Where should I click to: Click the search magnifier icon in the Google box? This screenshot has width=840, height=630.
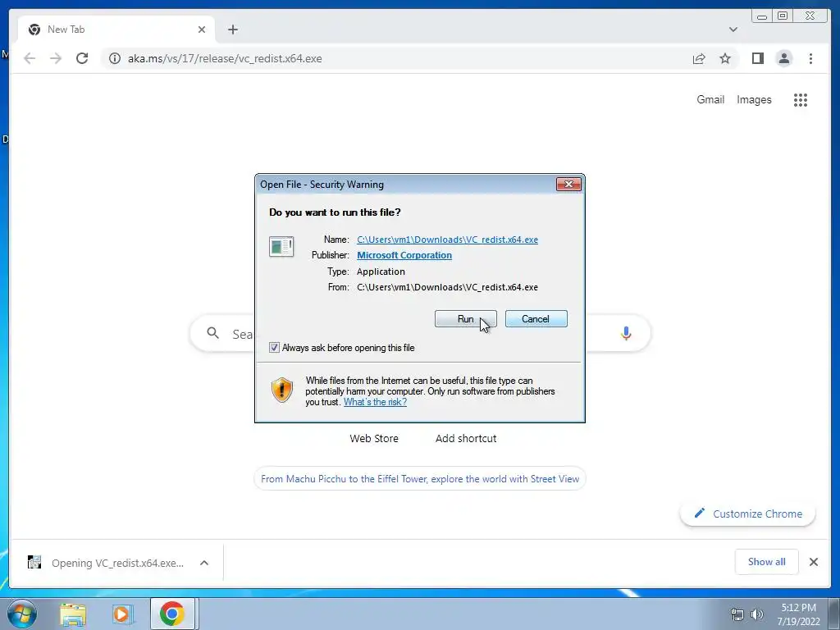pyautogui.click(x=212, y=333)
